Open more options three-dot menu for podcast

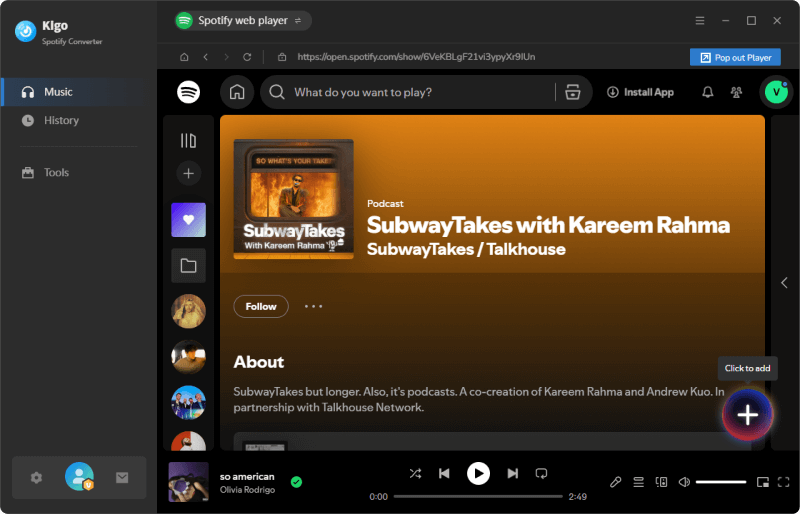(313, 307)
